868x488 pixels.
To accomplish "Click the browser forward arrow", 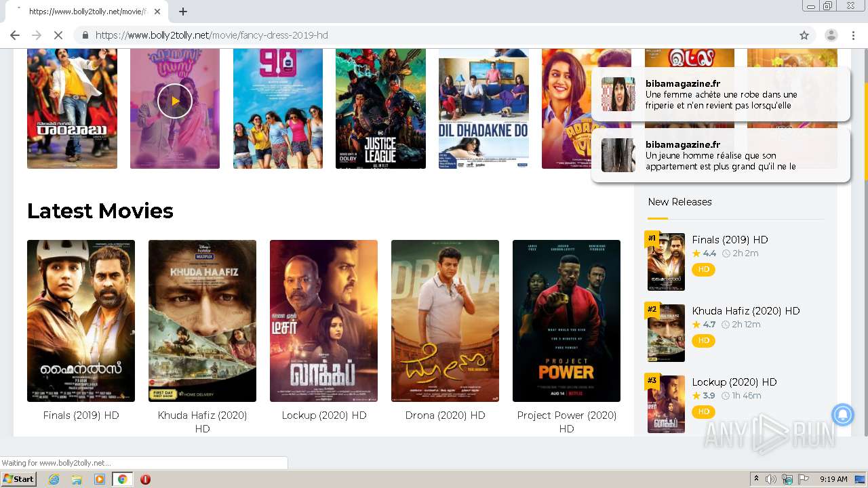I will 37,35.
